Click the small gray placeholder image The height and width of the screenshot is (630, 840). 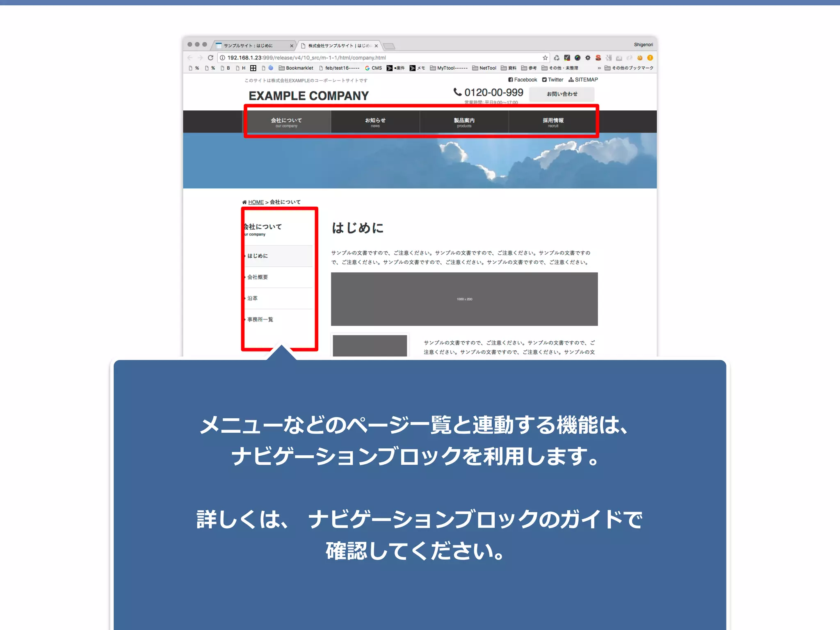(370, 345)
